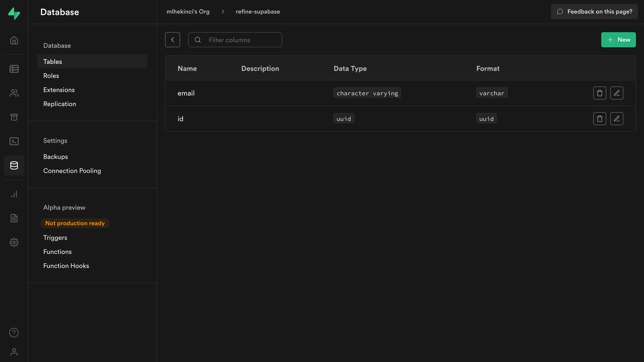Open the Reports bar chart icon
Image resolution: width=644 pixels, height=362 pixels.
coord(14,194)
